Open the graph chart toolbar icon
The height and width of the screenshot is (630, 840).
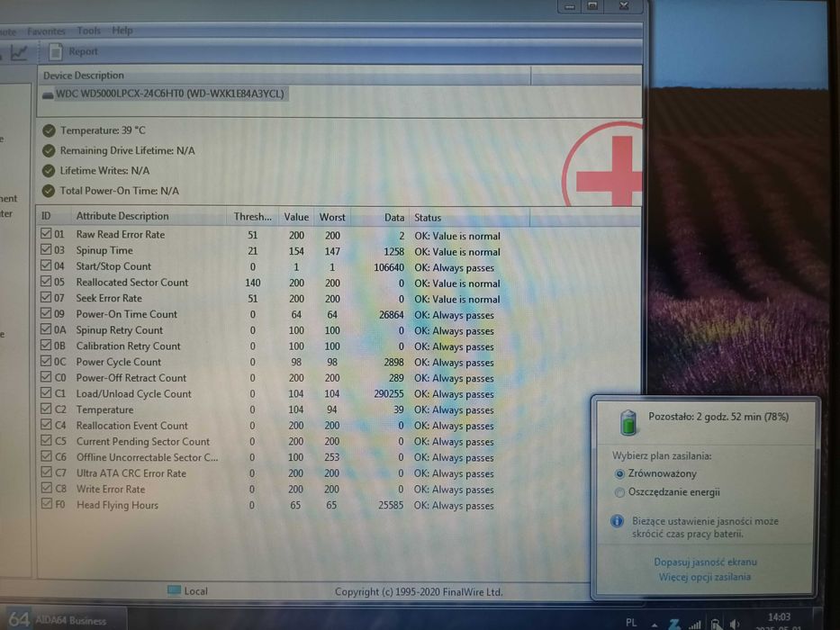(x=19, y=52)
